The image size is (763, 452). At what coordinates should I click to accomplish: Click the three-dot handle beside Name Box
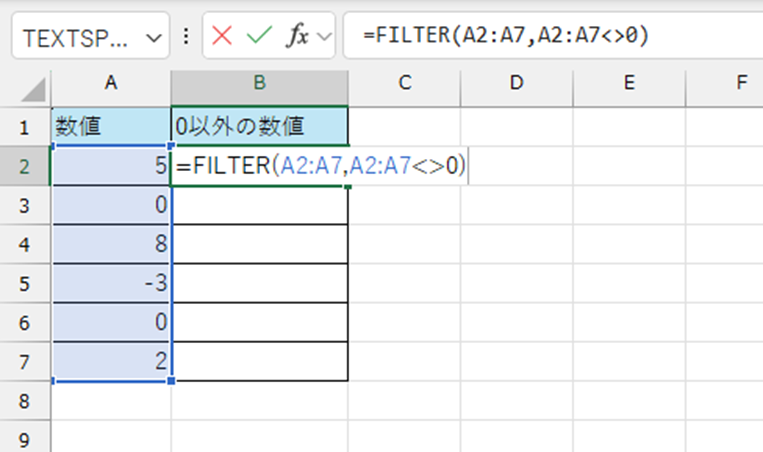pos(186,38)
